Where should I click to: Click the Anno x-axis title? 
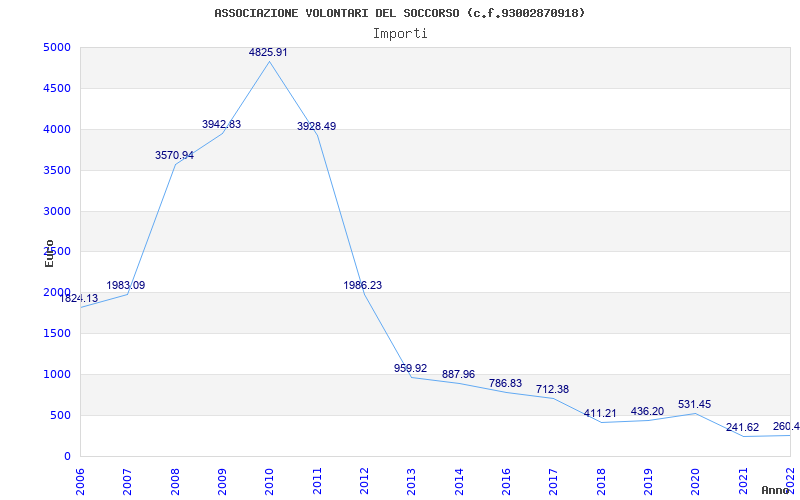click(775, 490)
